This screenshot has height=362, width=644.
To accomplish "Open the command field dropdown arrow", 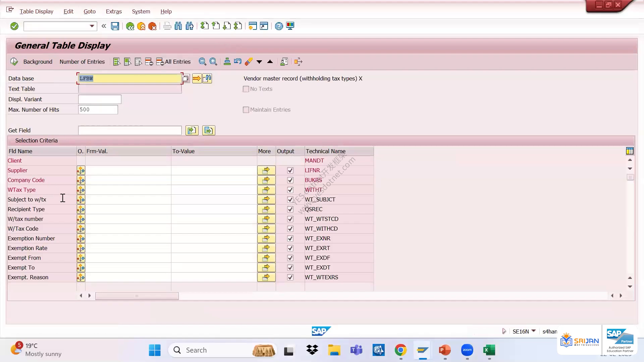I will coord(92,26).
